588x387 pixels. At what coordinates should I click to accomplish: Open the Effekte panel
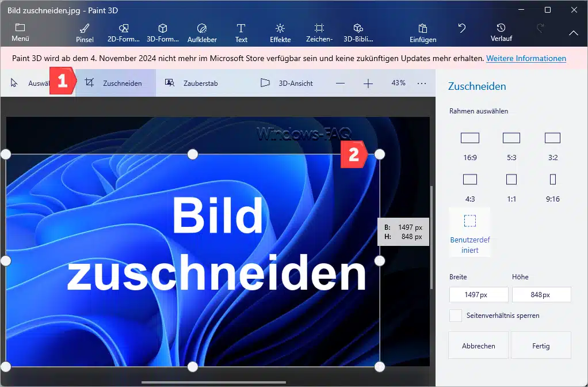280,33
